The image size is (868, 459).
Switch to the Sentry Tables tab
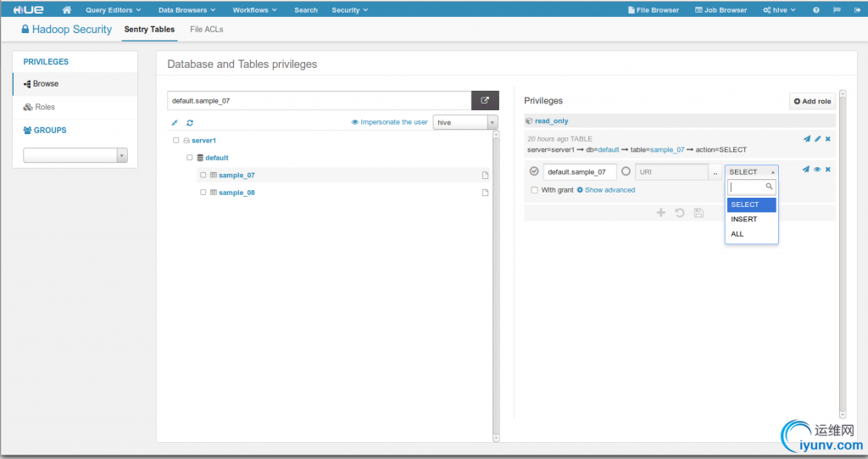(x=149, y=30)
